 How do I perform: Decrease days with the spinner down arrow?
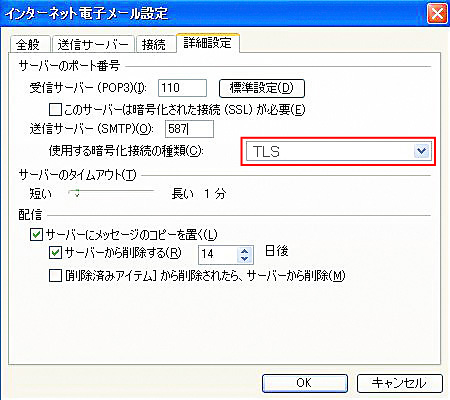tap(244, 259)
